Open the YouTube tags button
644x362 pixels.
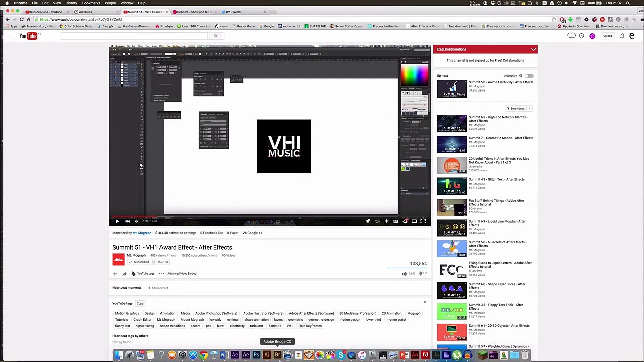143,274
